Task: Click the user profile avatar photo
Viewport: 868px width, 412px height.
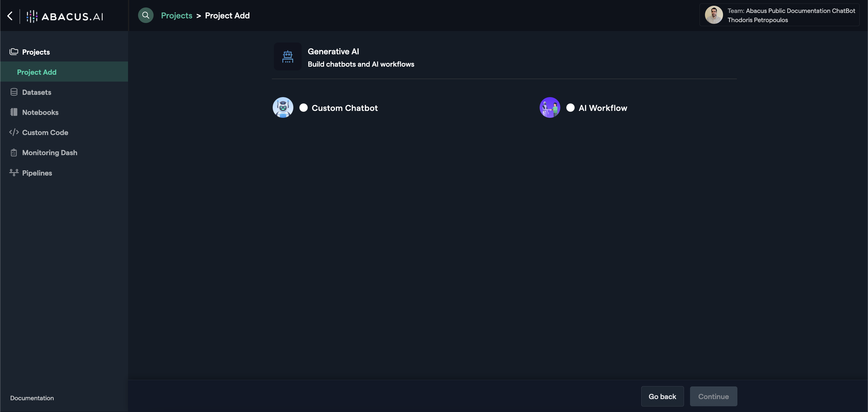Action: [x=714, y=15]
